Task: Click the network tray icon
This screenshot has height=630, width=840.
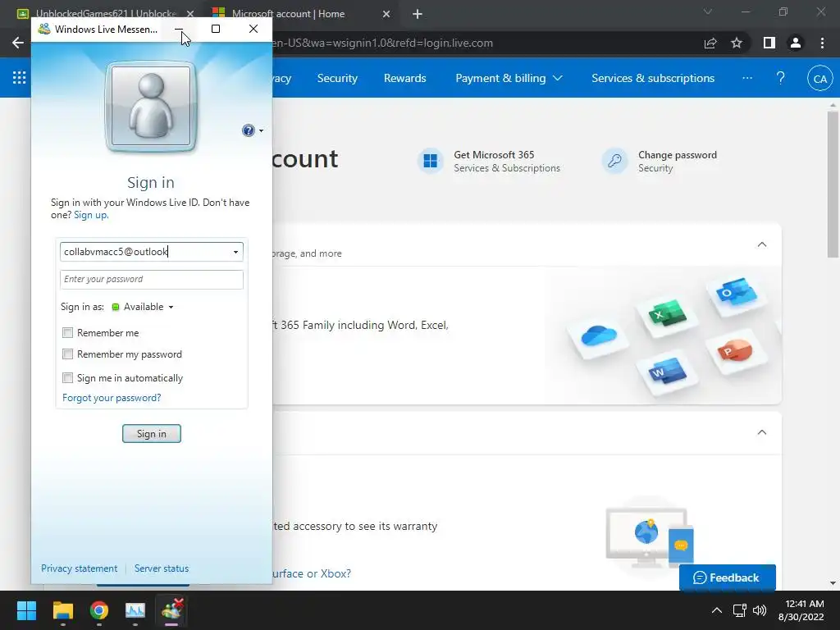Action: (740, 610)
